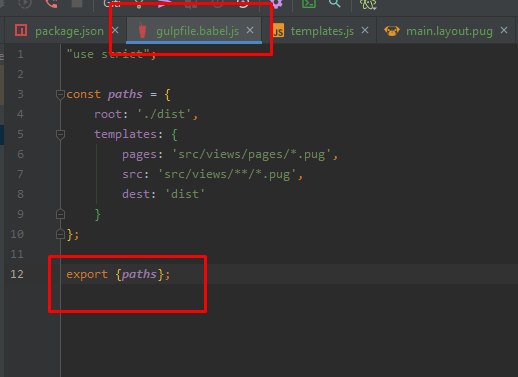Click the './dist' string value
Viewport: 518px width, 377px height.
(x=164, y=114)
